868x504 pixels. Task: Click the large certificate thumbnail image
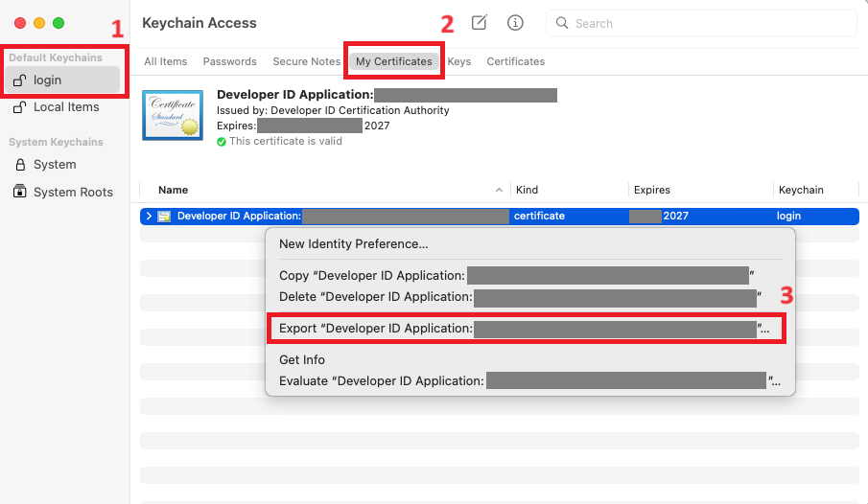[173, 115]
